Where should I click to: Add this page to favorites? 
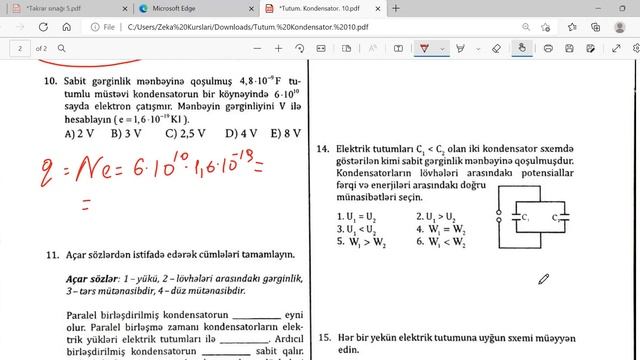[x=546, y=27]
